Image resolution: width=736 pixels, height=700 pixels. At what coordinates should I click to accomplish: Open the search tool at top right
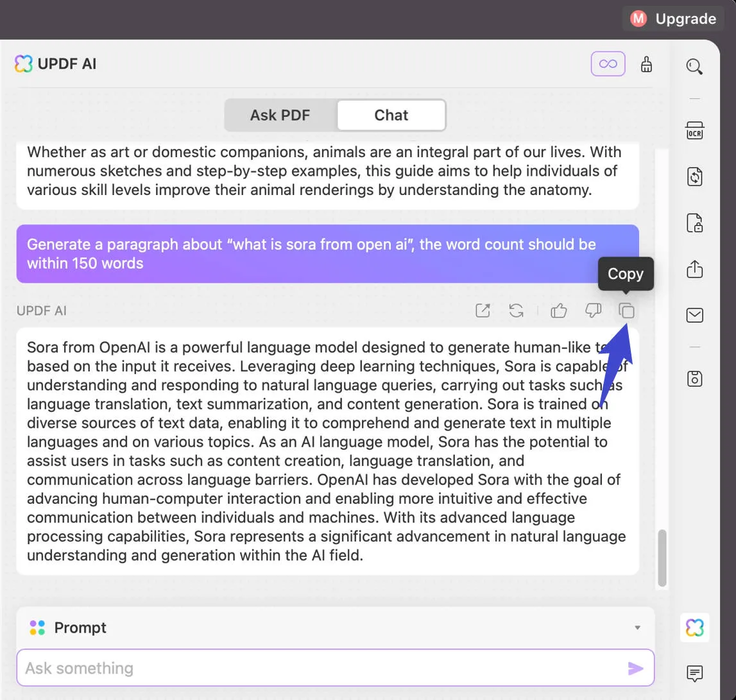coord(694,66)
